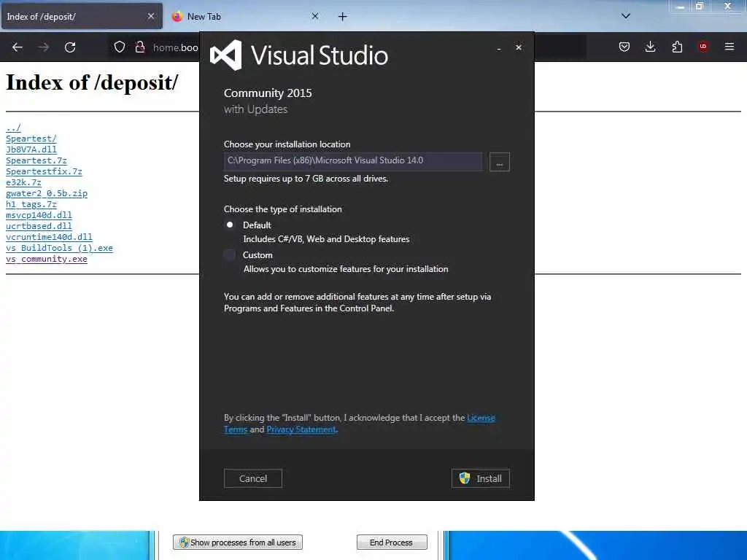Go back using Firefox back arrow
The width and height of the screenshot is (747, 560).
[x=18, y=47]
